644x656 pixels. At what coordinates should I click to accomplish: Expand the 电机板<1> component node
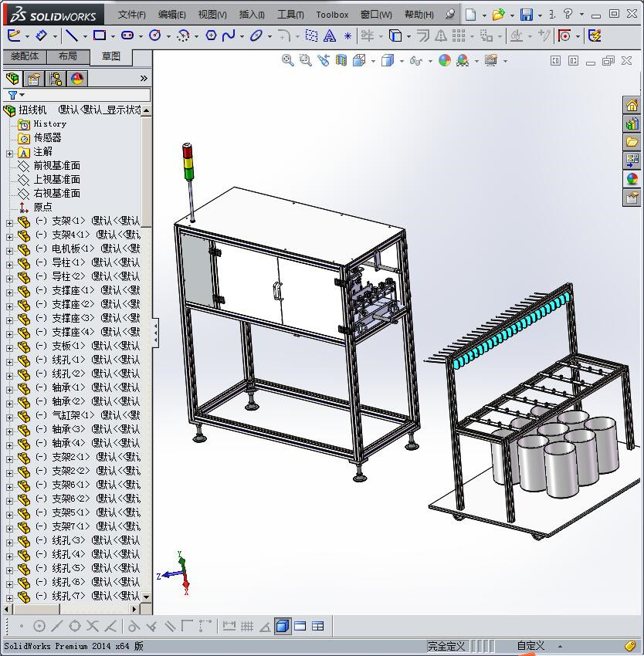(x=9, y=251)
